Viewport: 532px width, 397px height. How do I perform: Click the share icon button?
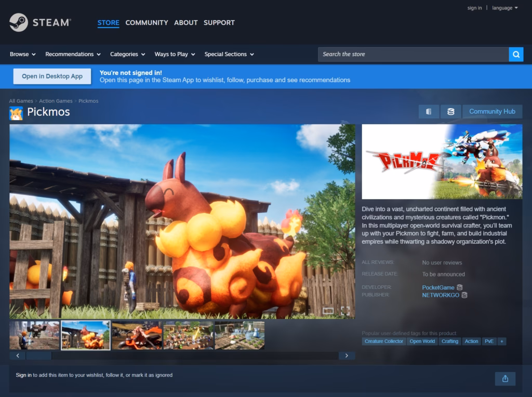[x=505, y=379]
